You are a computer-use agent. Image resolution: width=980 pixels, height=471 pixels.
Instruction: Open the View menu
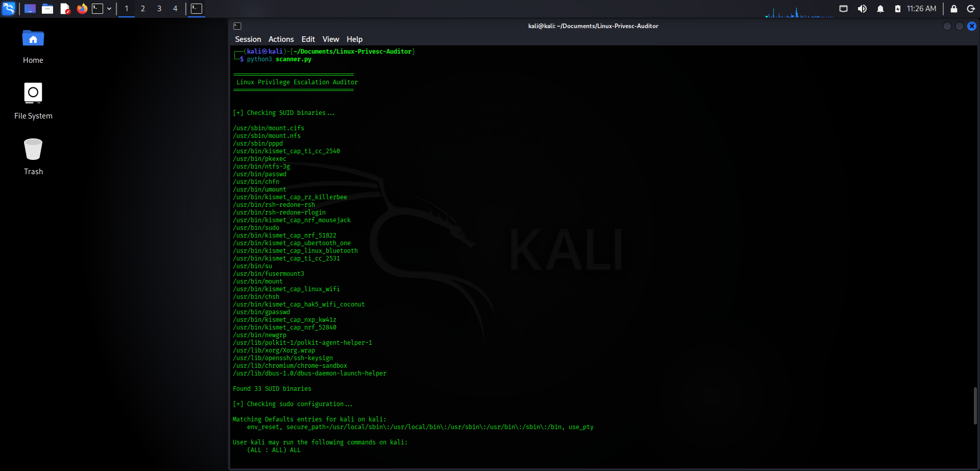(331, 39)
